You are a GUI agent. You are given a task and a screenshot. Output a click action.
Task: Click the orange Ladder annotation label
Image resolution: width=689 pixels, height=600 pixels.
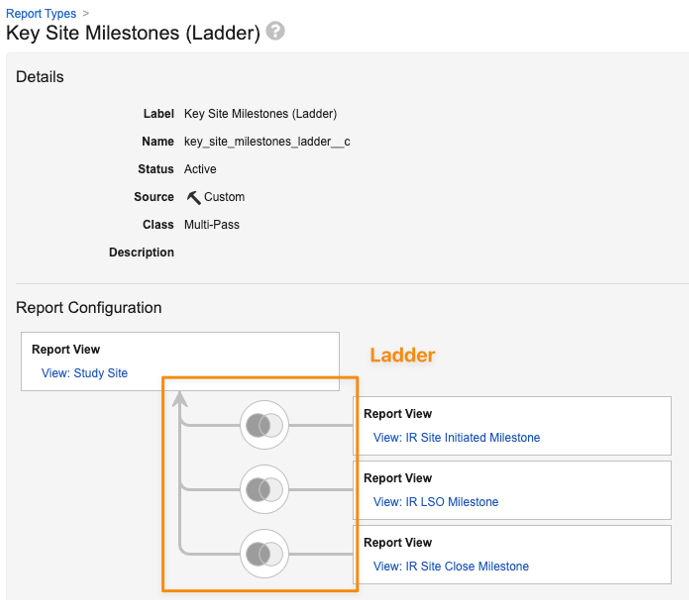[x=403, y=355]
